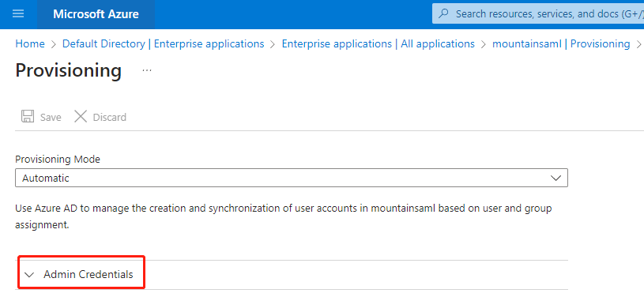Click the search magnifier icon
The image size is (644, 297).
pyautogui.click(x=443, y=13)
